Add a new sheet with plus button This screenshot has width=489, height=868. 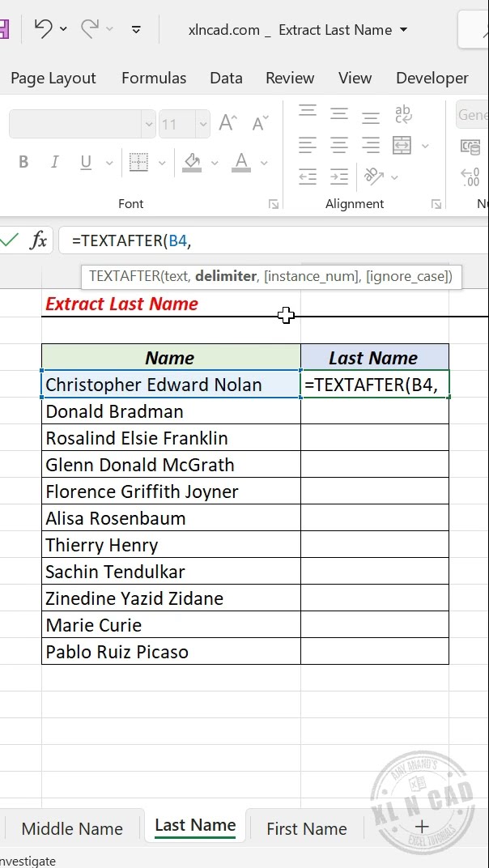pyautogui.click(x=421, y=826)
